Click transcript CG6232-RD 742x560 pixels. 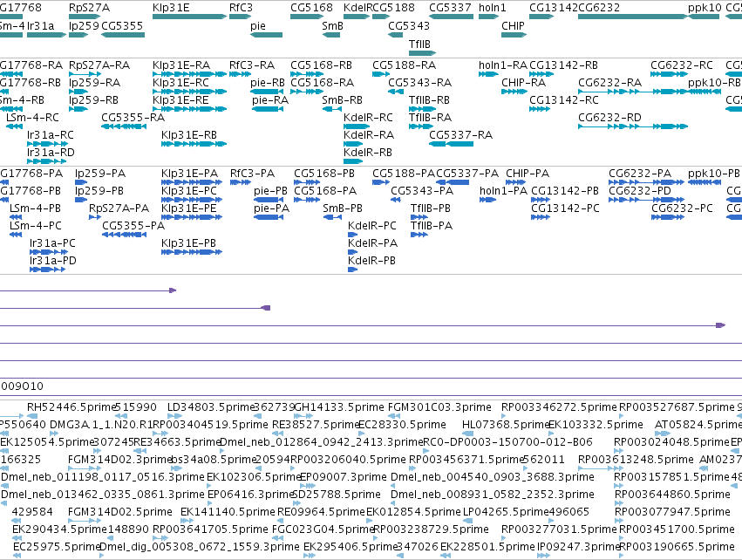633,126
